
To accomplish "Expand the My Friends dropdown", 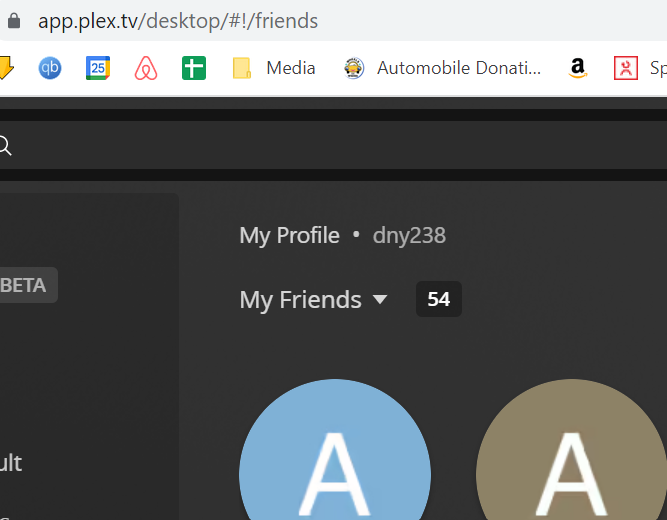I will coord(314,300).
